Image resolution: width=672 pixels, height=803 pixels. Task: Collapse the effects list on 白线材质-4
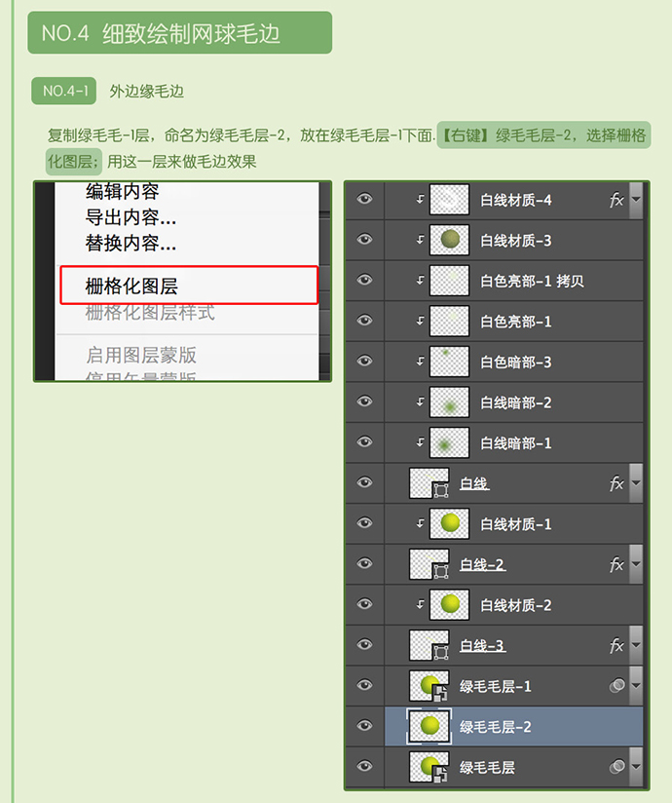click(x=636, y=200)
